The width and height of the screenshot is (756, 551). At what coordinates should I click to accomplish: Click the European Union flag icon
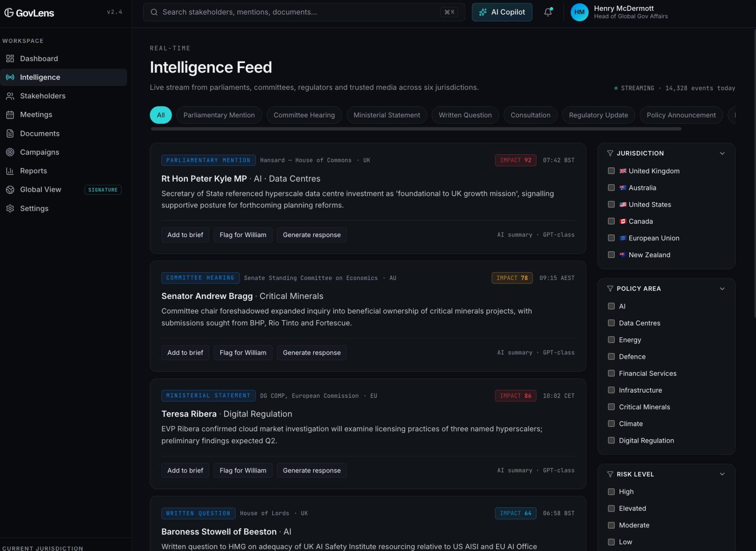point(623,238)
